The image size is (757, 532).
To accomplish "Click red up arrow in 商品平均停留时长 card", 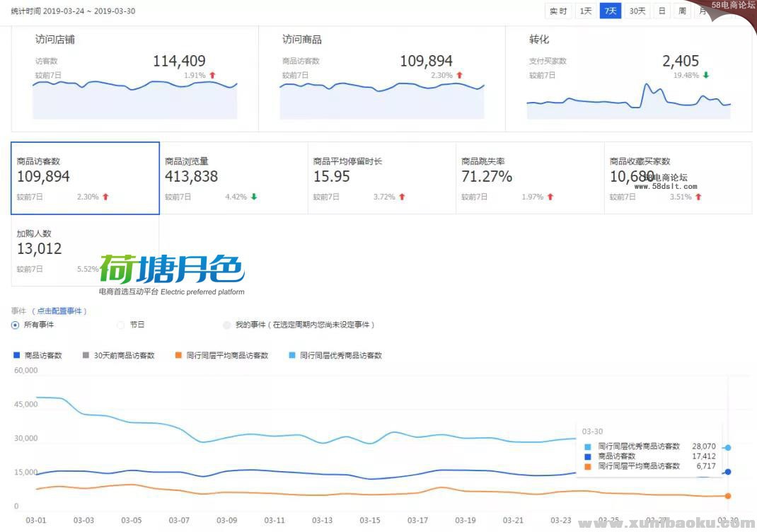I will (x=402, y=197).
